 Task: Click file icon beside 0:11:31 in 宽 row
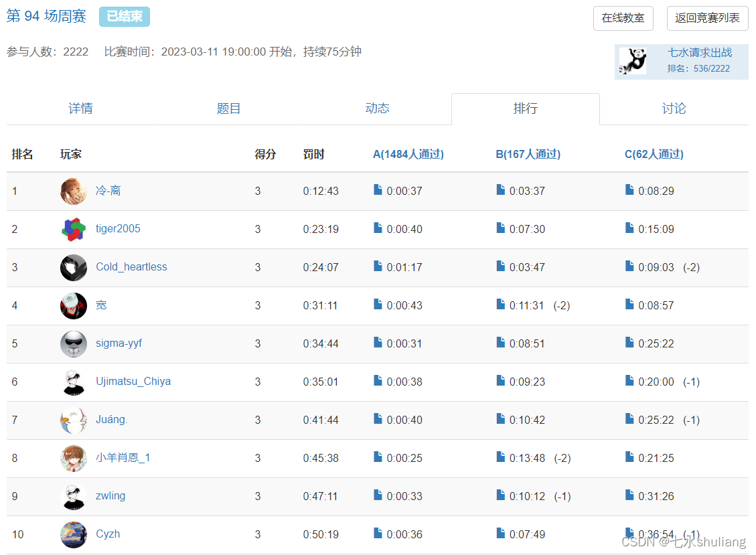click(500, 304)
